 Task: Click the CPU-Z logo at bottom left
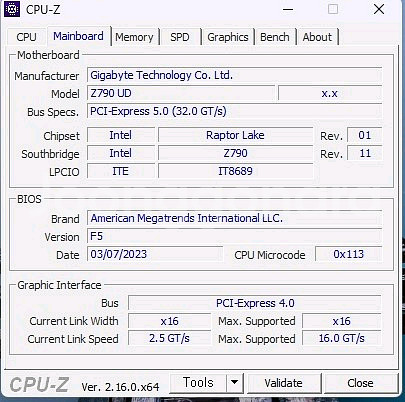click(39, 385)
